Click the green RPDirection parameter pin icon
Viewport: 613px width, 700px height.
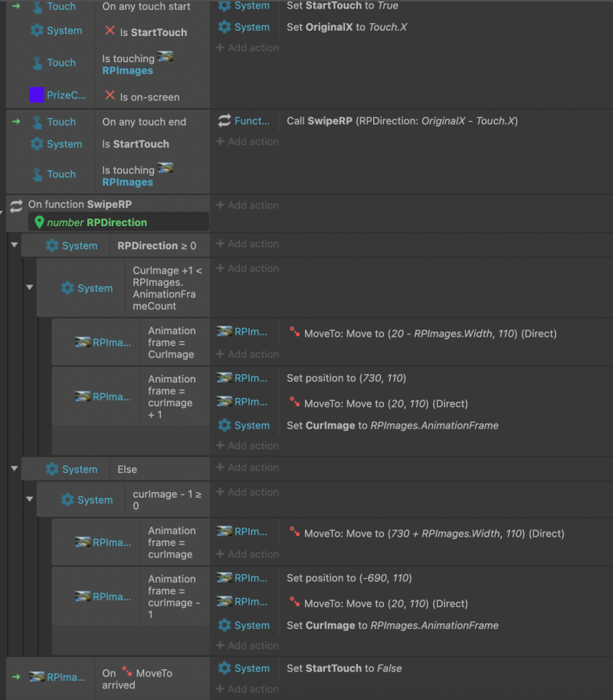pyautogui.click(x=40, y=222)
